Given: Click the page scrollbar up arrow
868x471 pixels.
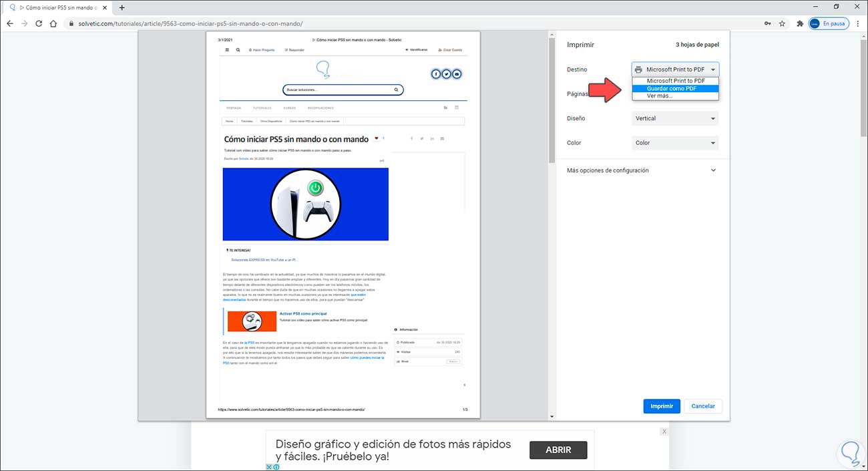Looking at the screenshot, I should click(863, 34).
